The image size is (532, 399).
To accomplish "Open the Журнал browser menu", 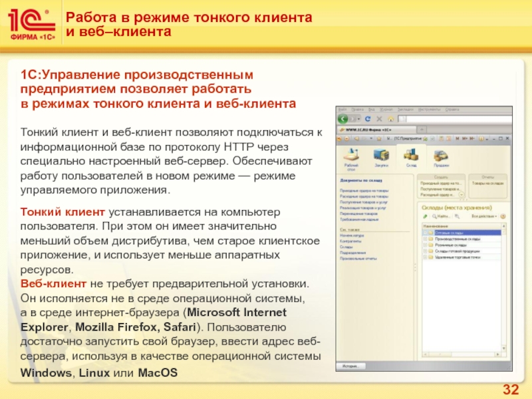I will (386, 110).
